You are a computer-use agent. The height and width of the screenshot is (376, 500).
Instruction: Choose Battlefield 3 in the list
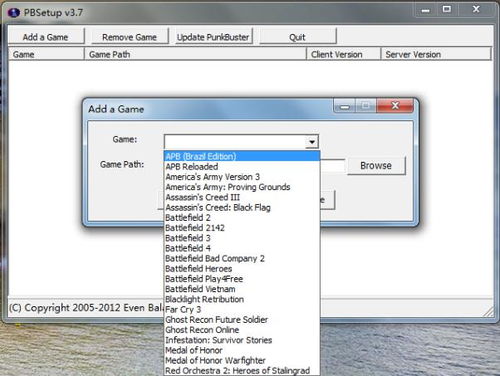pos(242,238)
